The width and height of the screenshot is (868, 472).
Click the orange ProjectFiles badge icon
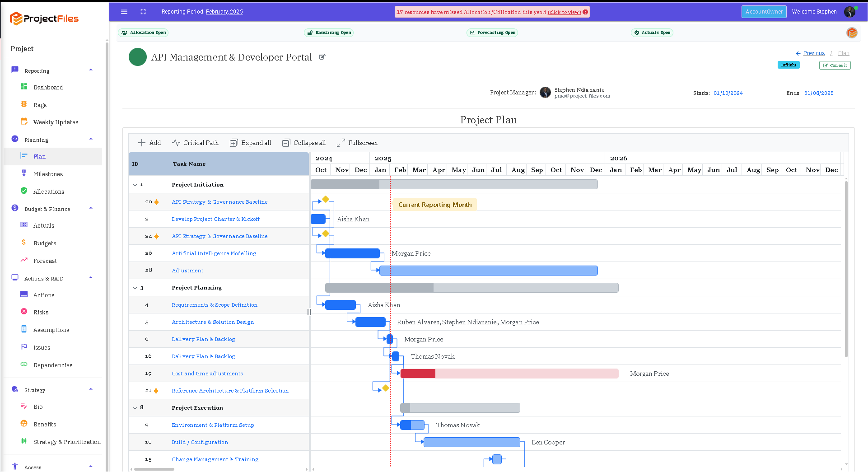852,33
